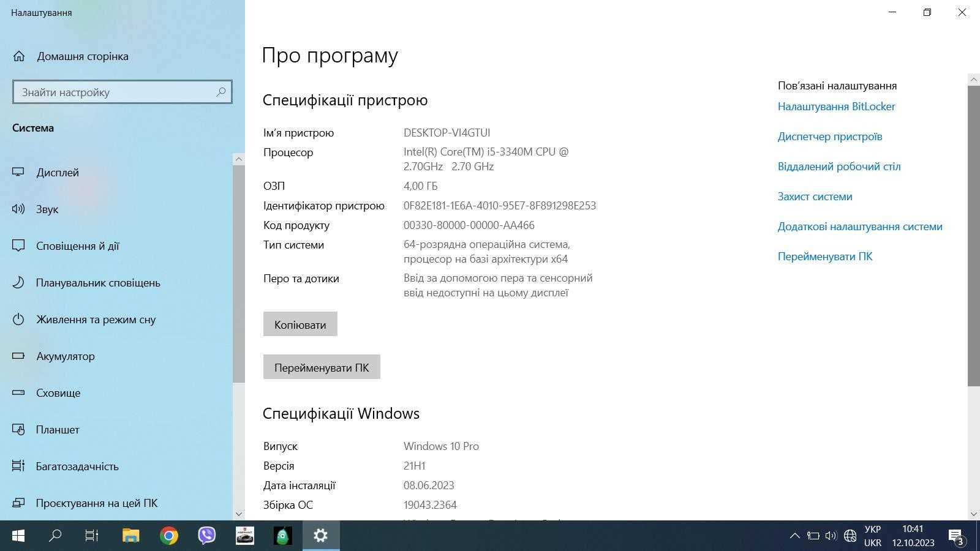980x551 pixels.
Task: Restore down the Settings window
Action: click(927, 12)
